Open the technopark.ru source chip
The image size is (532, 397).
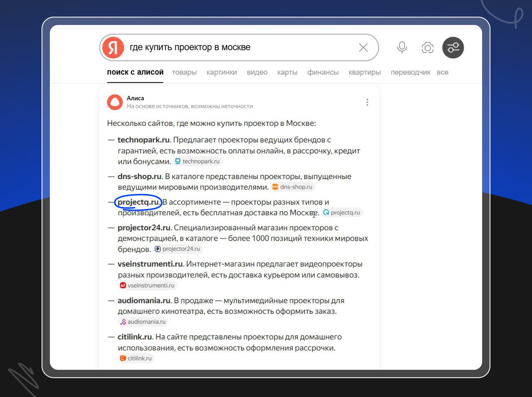(198, 161)
